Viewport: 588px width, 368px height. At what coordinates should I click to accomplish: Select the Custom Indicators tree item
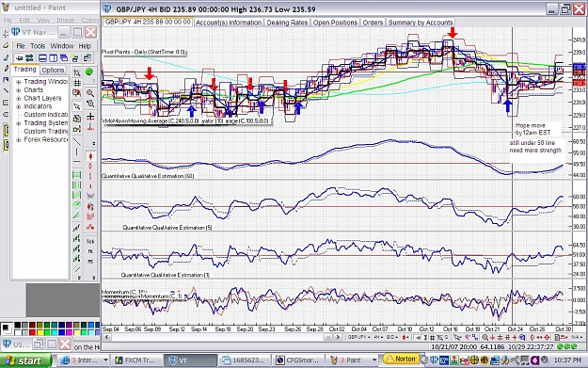[46, 115]
